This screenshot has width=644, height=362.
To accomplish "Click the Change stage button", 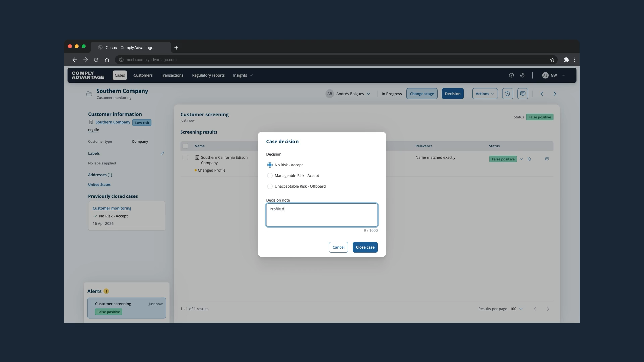I will click(422, 94).
